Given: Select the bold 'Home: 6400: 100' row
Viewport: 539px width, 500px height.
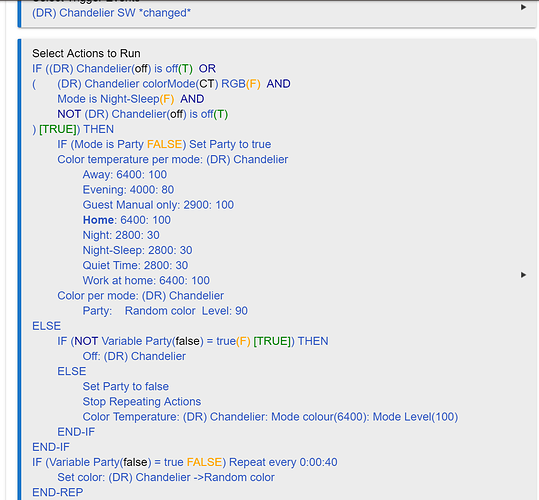Looking at the screenshot, I should (126, 220).
